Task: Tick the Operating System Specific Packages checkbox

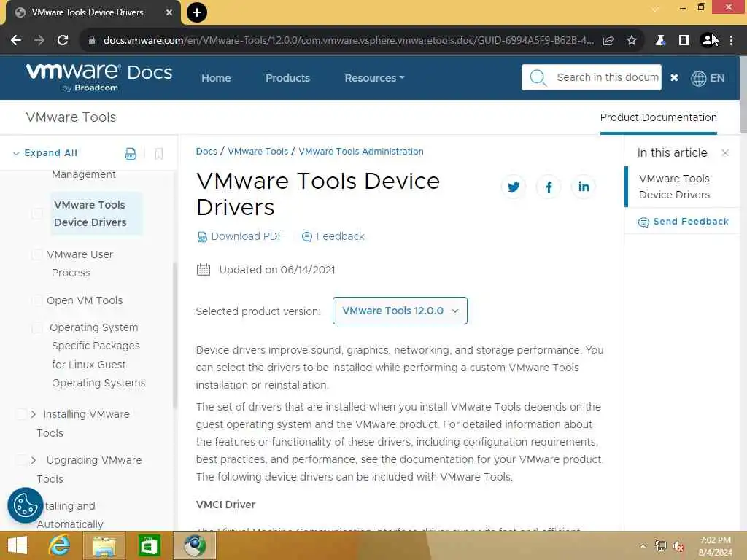Action: click(x=37, y=327)
